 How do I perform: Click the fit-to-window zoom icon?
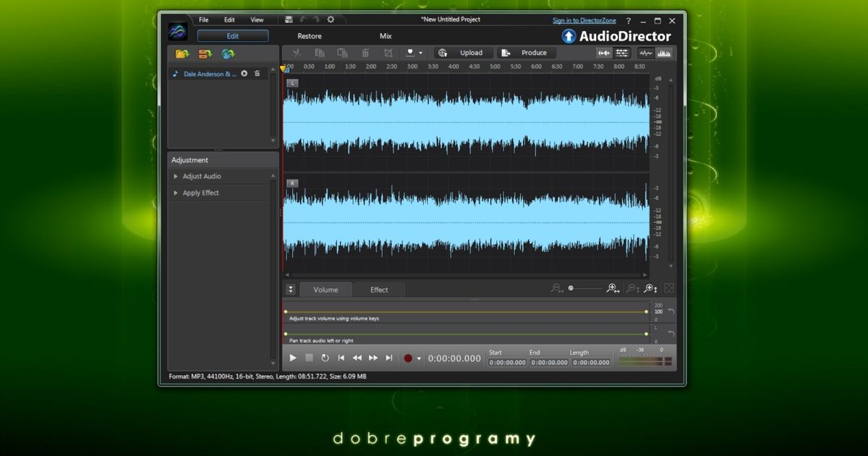pos(669,288)
